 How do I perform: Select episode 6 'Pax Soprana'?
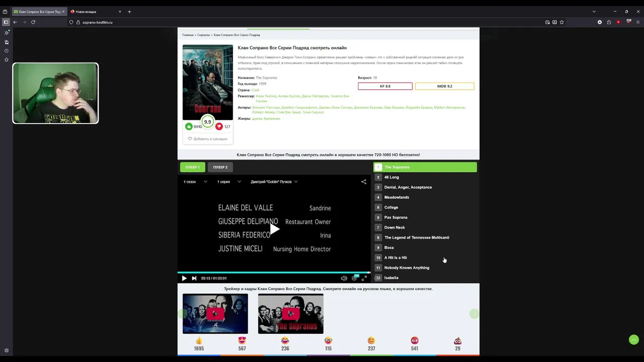point(425,217)
